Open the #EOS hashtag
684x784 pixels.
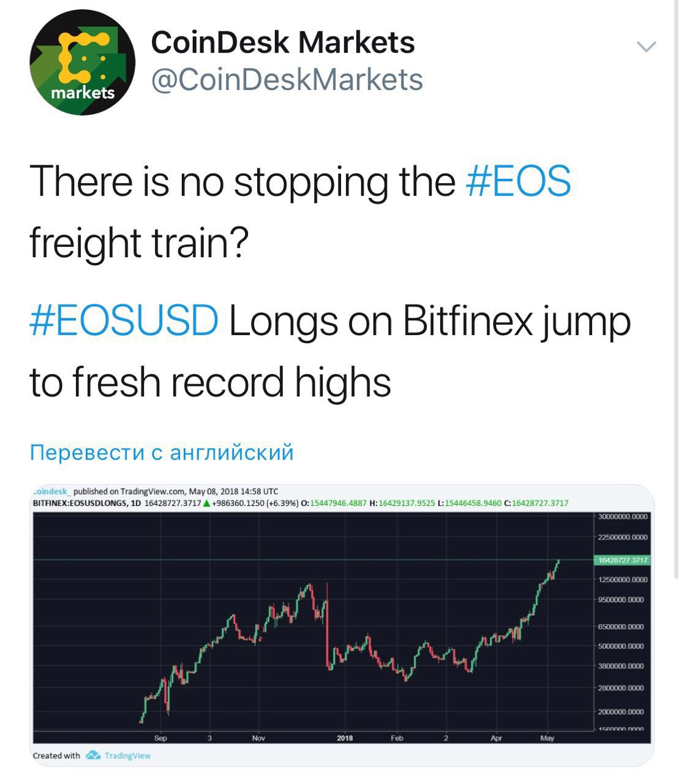pos(519,181)
